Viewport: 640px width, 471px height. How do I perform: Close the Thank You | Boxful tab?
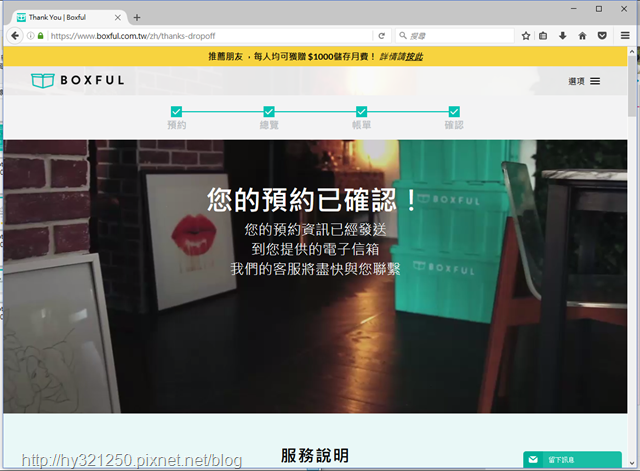click(x=118, y=18)
